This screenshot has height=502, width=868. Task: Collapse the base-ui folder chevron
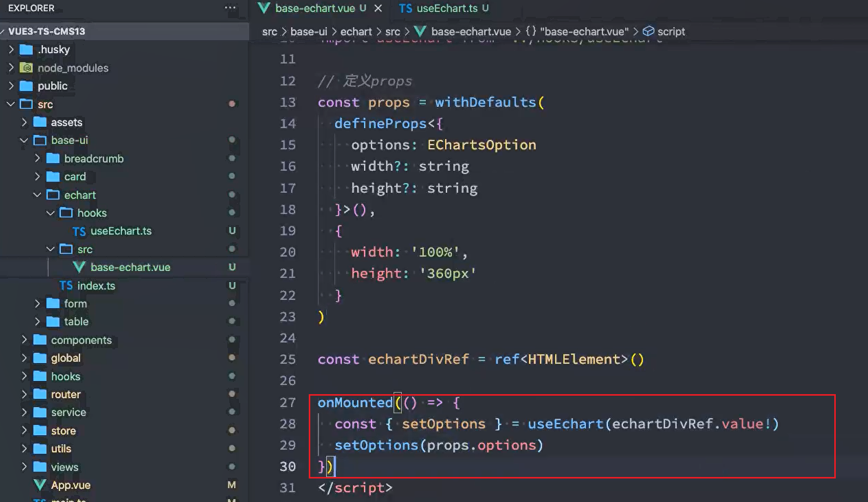click(24, 140)
